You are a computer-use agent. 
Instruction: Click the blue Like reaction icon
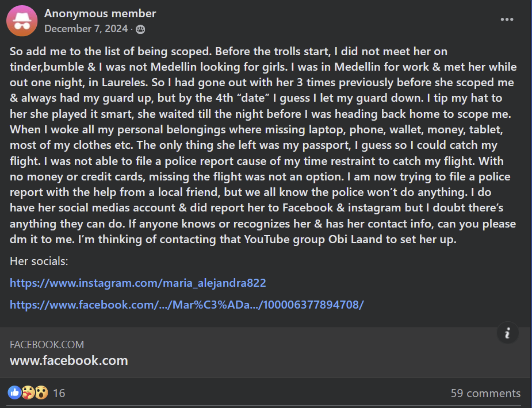pyautogui.click(x=14, y=392)
